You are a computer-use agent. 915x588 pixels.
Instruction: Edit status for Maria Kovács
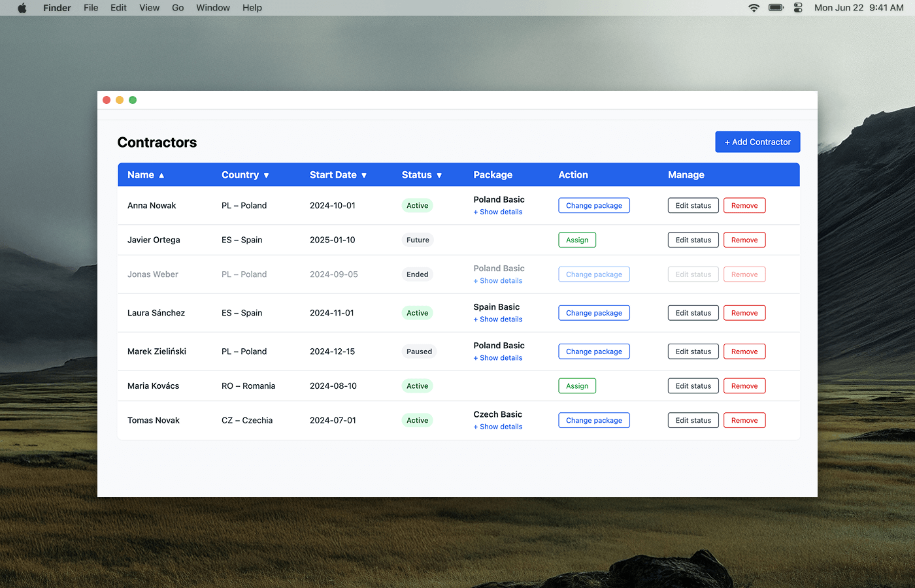693,386
